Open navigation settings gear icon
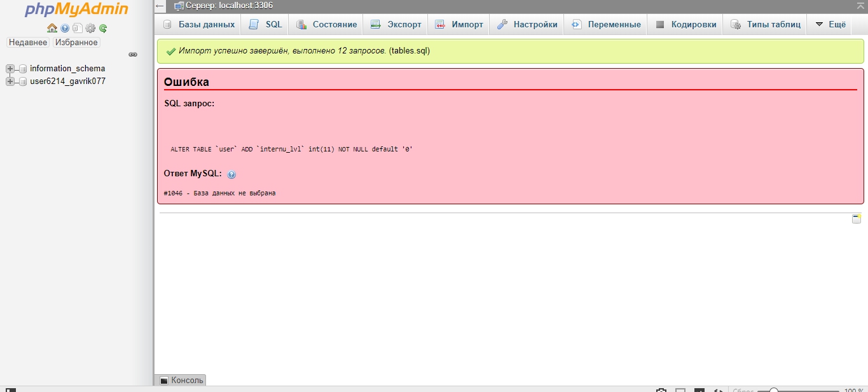Image resolution: width=868 pixels, height=392 pixels. coord(90,28)
